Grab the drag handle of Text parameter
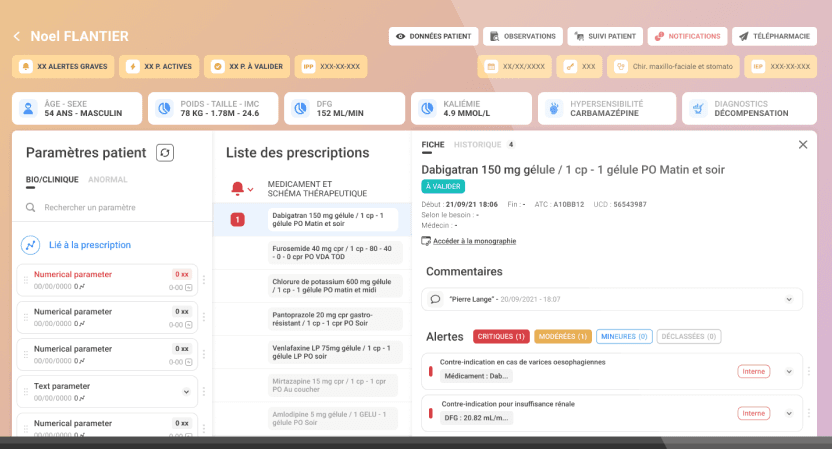 click(x=25, y=392)
